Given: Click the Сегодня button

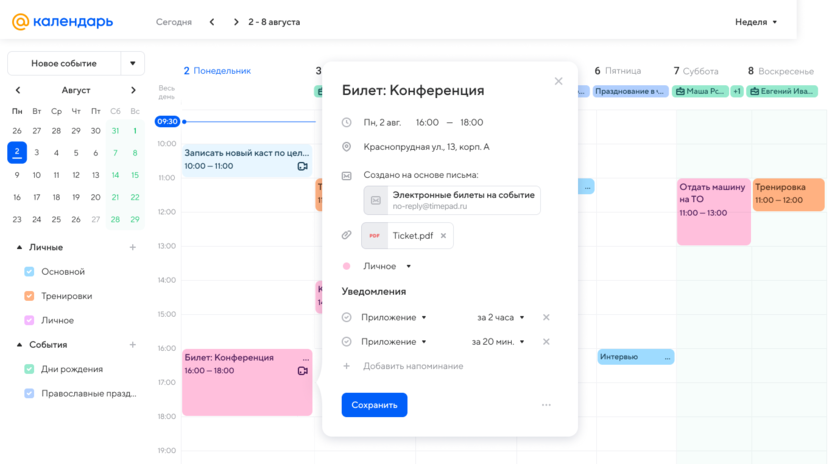Looking at the screenshot, I should click(174, 22).
